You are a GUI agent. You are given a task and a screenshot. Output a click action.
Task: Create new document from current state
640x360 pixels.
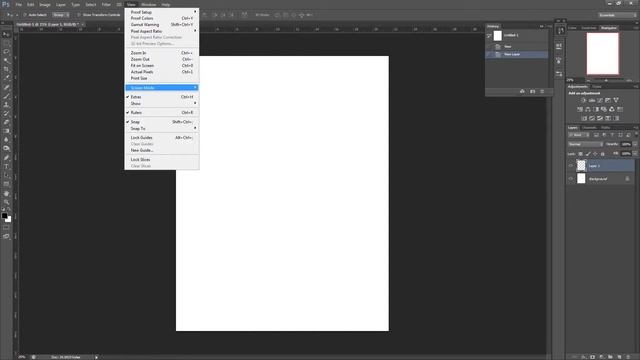[522, 91]
